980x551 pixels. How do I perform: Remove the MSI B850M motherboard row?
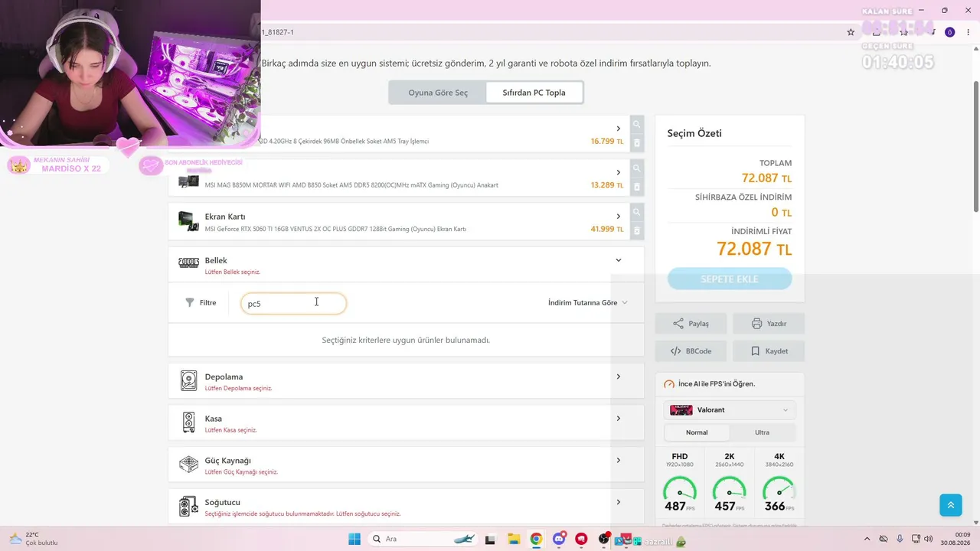pos(636,186)
